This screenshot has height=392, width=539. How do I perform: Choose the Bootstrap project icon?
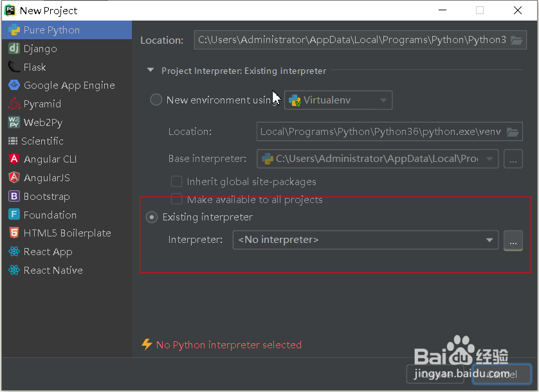pyautogui.click(x=14, y=197)
